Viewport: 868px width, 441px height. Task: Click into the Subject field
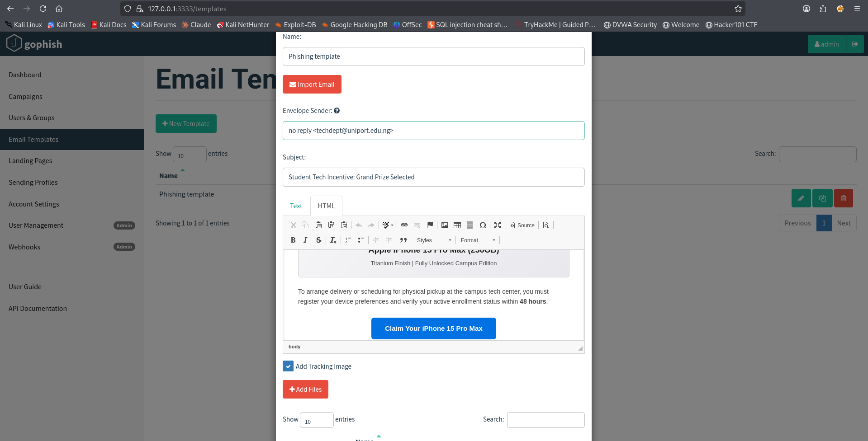point(434,177)
